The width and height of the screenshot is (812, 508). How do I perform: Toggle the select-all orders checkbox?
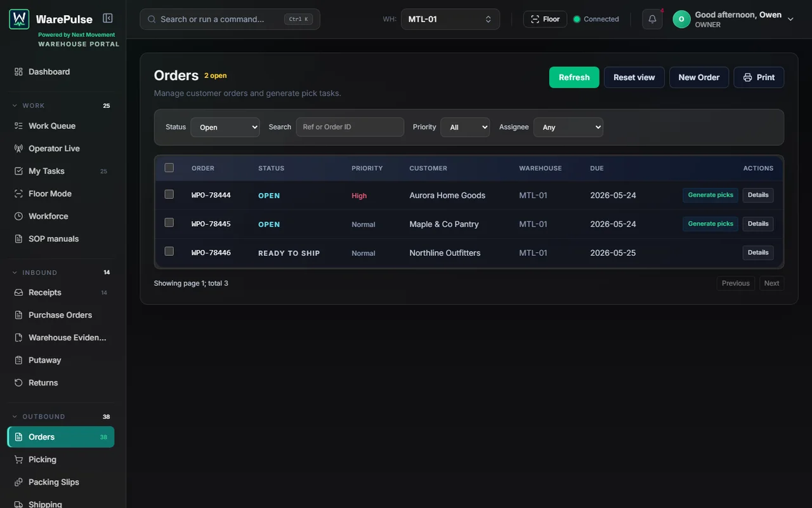[x=169, y=168]
